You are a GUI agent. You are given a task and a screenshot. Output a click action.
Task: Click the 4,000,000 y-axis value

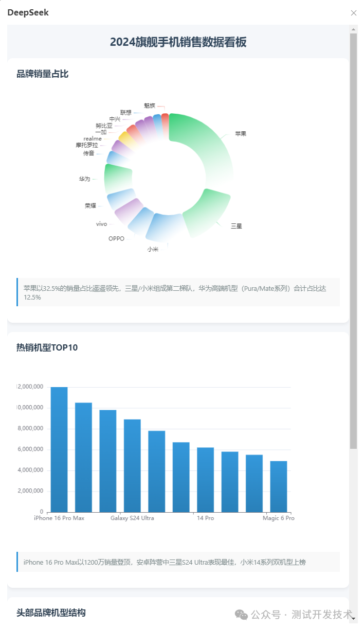tap(31, 470)
